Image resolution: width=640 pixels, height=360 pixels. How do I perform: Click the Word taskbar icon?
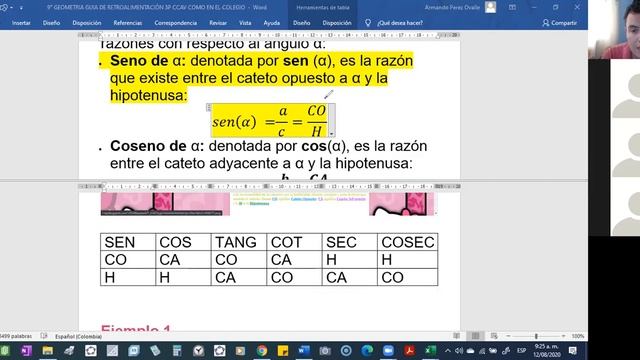point(304,351)
